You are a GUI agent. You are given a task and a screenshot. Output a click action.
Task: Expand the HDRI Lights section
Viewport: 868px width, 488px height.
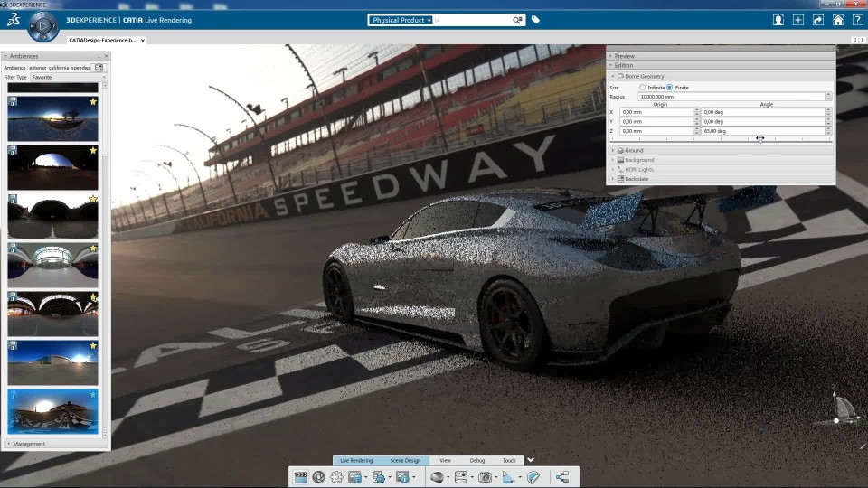tap(613, 169)
